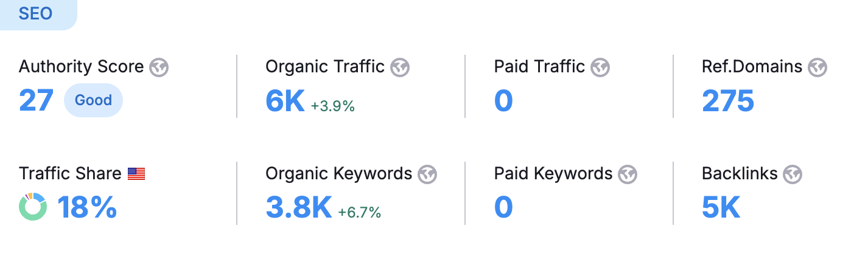Click the Good authority badge
This screenshot has height=265, width=868.
(93, 100)
